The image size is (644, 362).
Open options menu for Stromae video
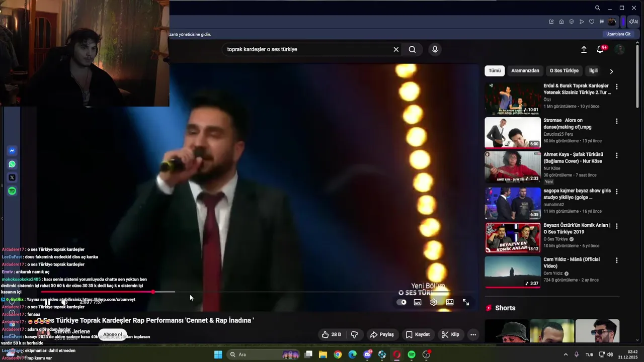tap(617, 121)
